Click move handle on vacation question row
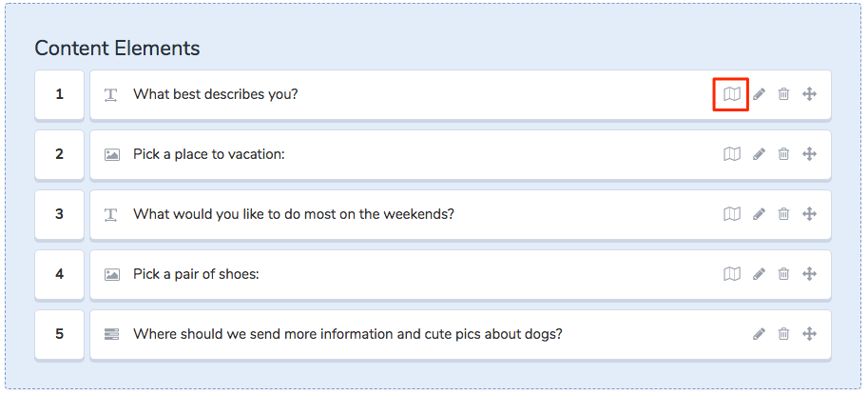Image resolution: width=868 pixels, height=394 pixels. [x=809, y=154]
